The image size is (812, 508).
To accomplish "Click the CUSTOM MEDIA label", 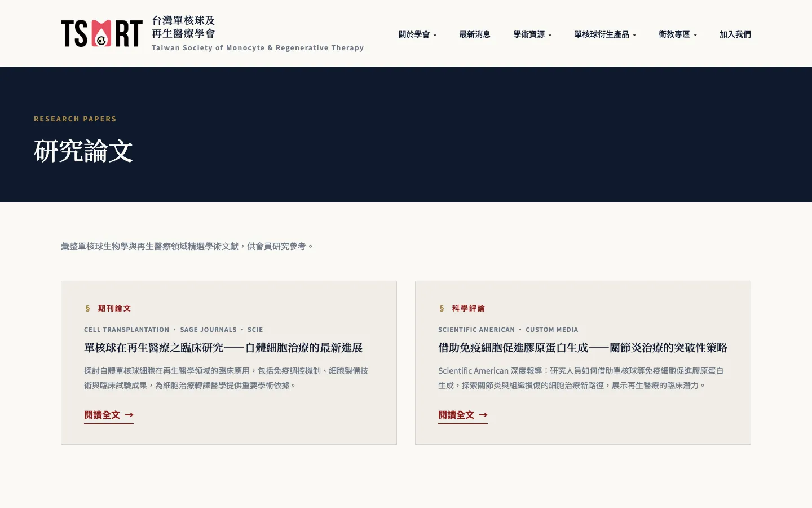I will tap(552, 330).
